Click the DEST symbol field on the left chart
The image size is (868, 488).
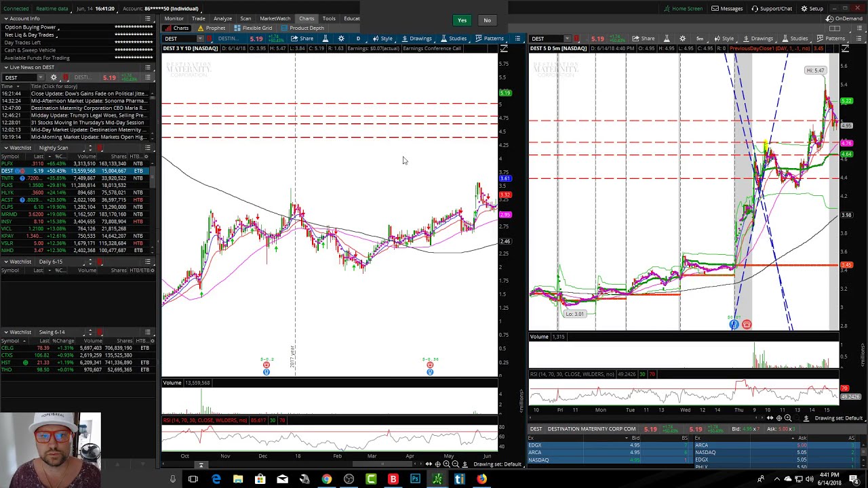(x=184, y=39)
